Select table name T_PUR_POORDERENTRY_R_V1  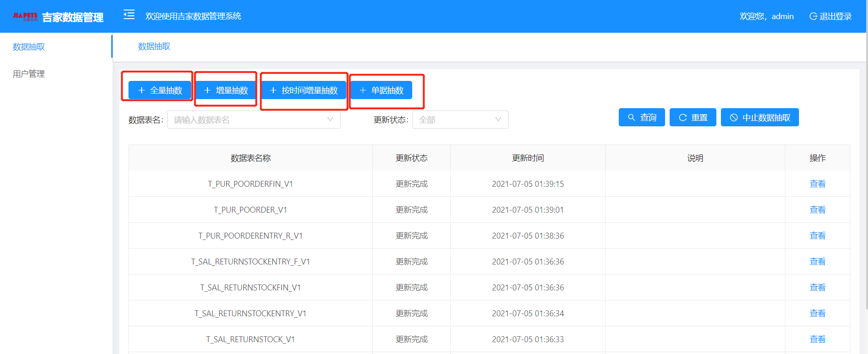point(251,236)
